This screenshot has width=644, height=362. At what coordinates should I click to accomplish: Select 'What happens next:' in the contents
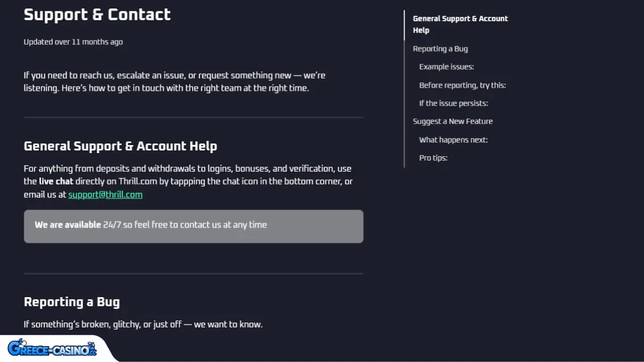click(453, 140)
